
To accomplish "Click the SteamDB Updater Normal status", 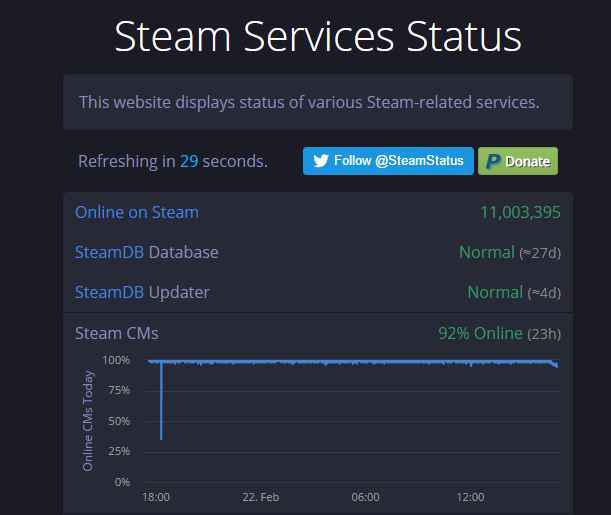I will pos(495,292).
